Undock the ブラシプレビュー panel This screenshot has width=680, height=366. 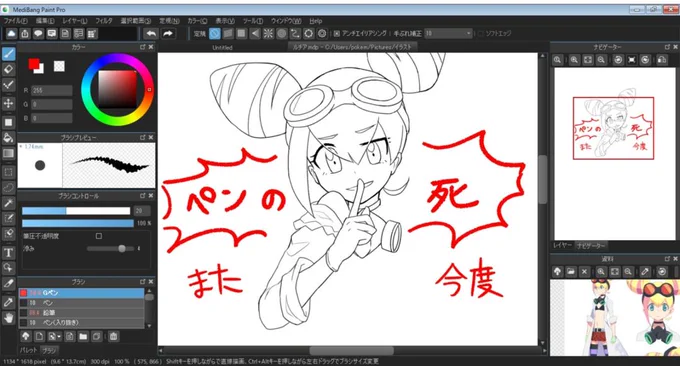143,137
